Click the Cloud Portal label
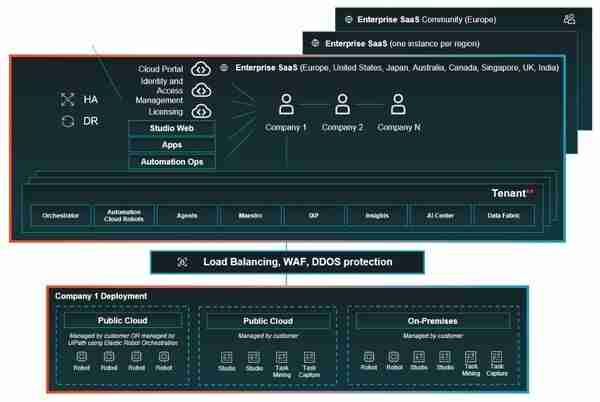This screenshot has height=402, width=600. 161,69
